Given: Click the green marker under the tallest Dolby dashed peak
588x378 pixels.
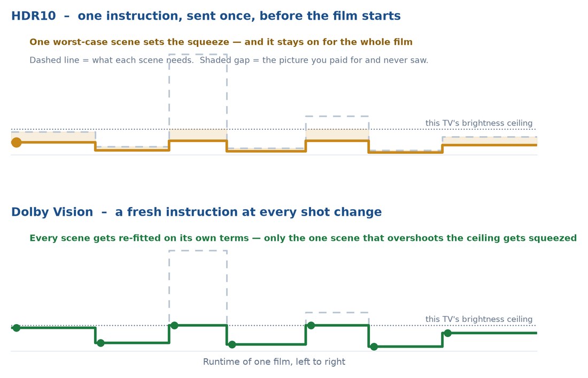Looking at the screenshot, I should point(174,325).
